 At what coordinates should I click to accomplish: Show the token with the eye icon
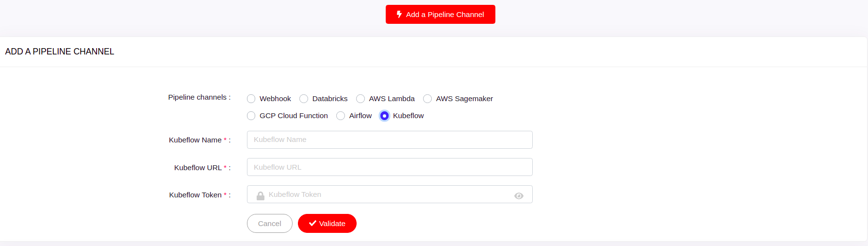tap(519, 196)
